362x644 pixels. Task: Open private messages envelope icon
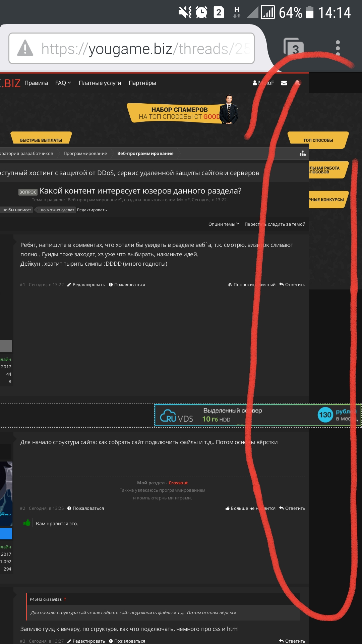click(284, 83)
